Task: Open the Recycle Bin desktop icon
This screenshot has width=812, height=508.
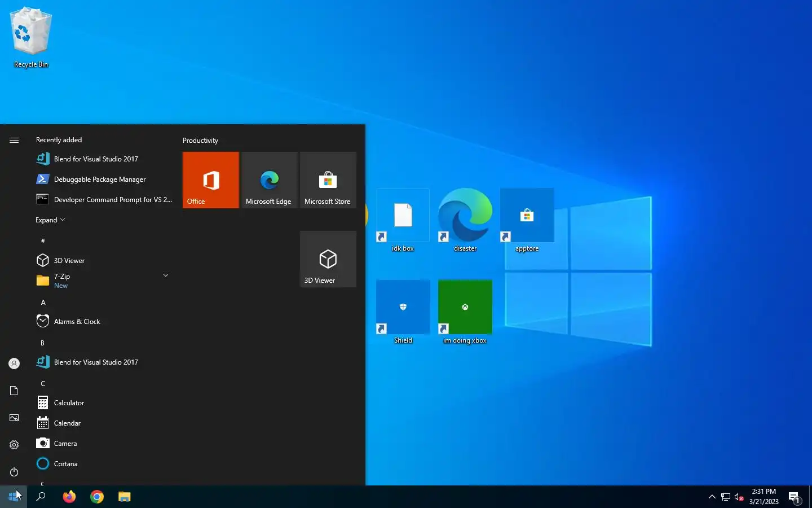Action: click(31, 38)
